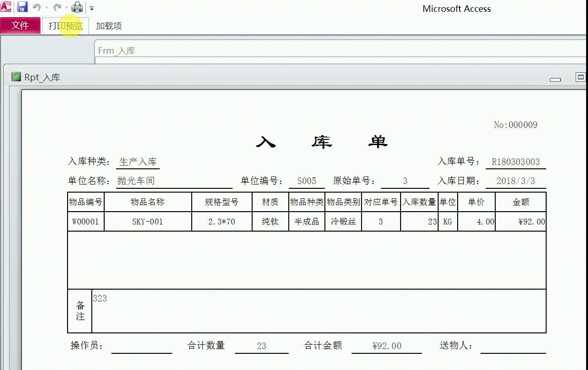
Task: Maximize the Rpt_入库 report window
Action: tap(580, 77)
